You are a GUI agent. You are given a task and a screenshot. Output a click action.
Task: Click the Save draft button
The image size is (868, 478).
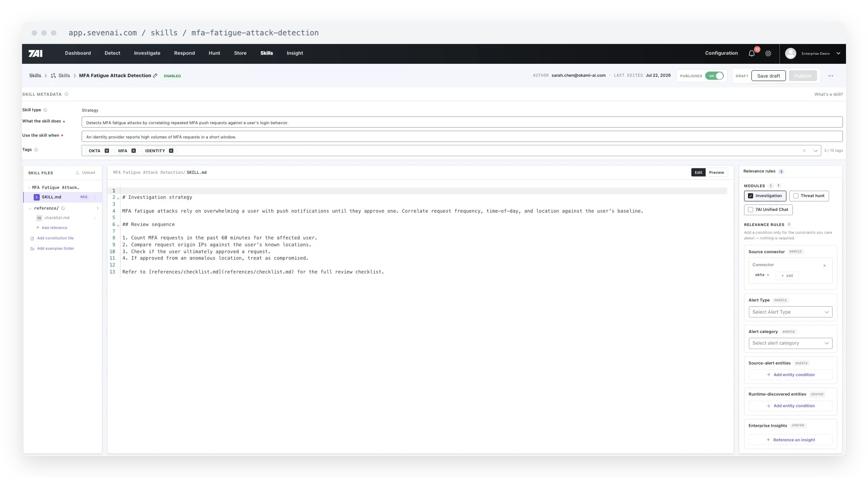tap(769, 76)
